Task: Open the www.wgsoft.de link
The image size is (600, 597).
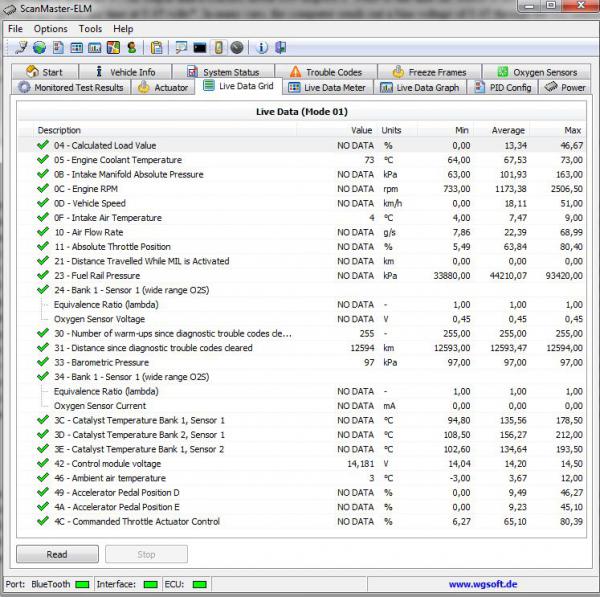Action: pyautogui.click(x=482, y=584)
